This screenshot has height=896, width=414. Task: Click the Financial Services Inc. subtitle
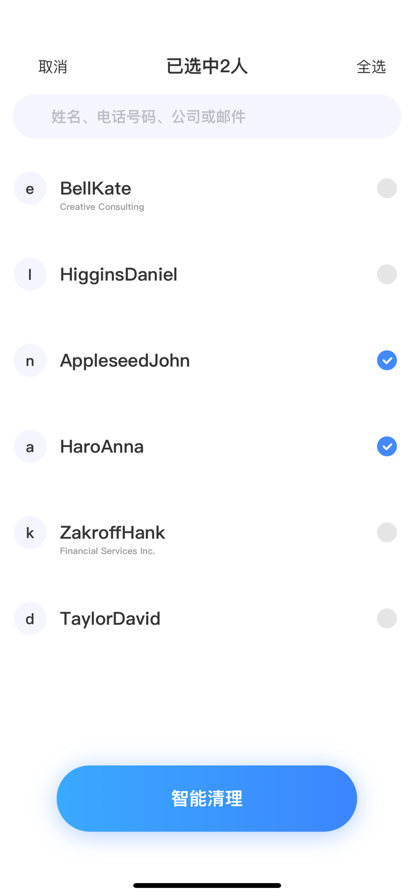point(108,551)
